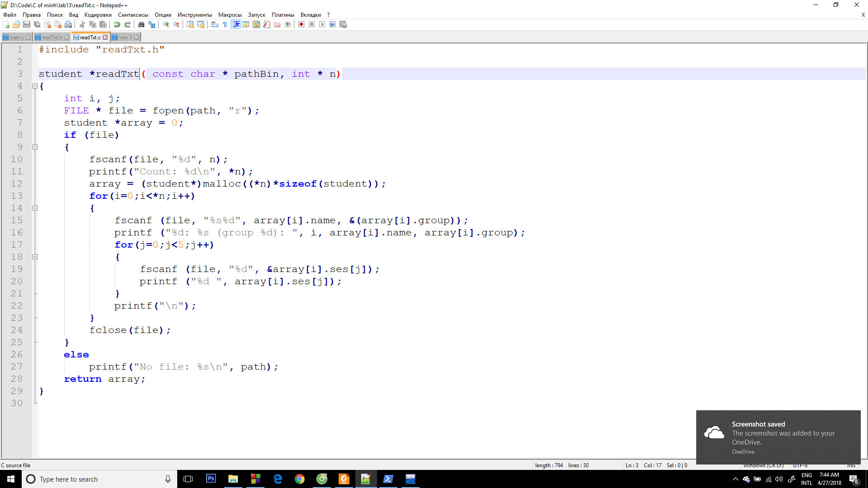868x488 pixels.
Task: Toggle word wrap toolbar button
Action: coord(215,24)
